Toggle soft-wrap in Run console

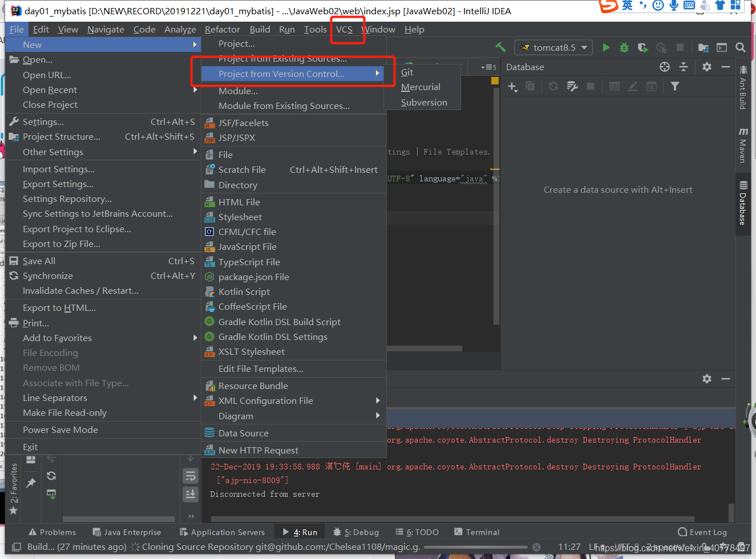[x=191, y=476]
